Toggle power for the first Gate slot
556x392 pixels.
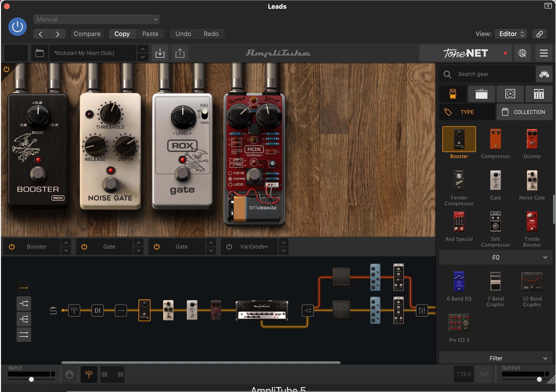tap(84, 247)
